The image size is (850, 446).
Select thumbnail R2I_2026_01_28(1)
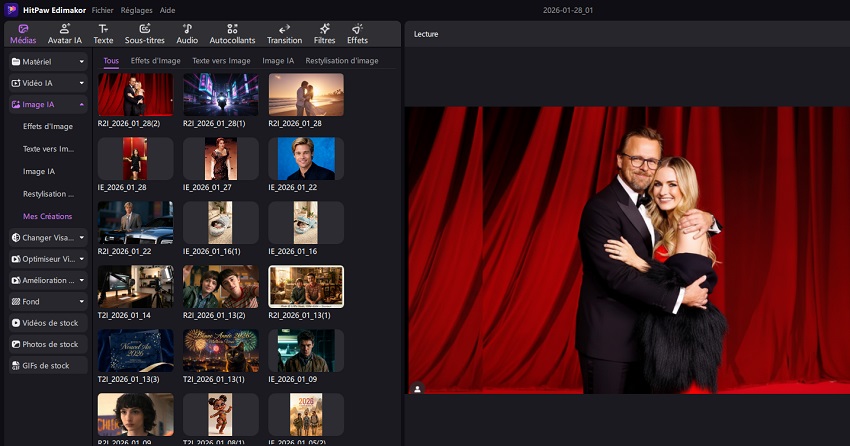click(221, 95)
